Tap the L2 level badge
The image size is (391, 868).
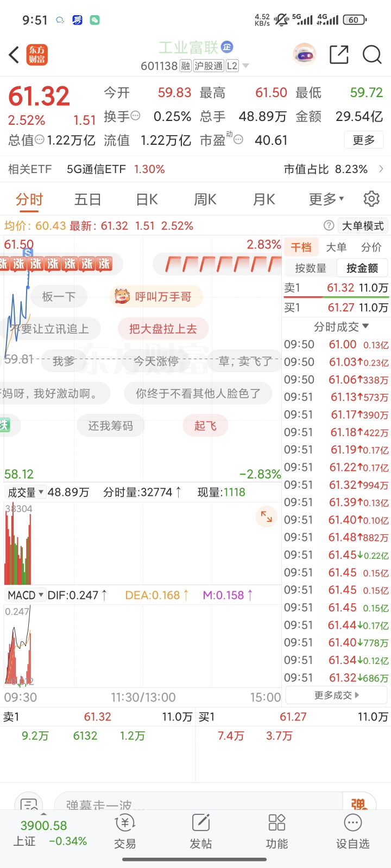point(232,66)
